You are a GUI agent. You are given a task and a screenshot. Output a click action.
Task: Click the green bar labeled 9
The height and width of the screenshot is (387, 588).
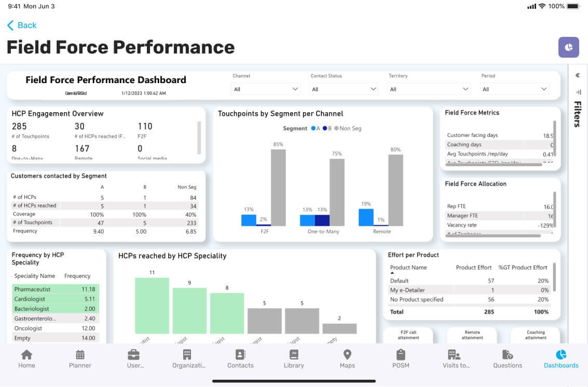click(189, 311)
